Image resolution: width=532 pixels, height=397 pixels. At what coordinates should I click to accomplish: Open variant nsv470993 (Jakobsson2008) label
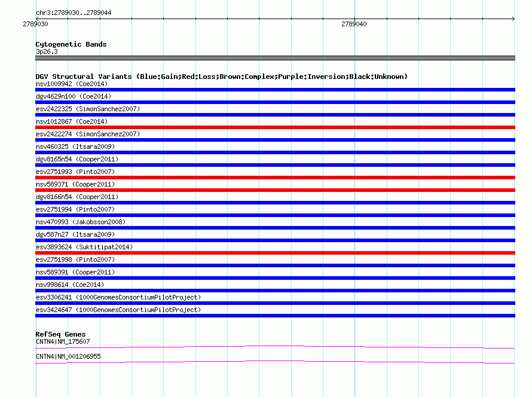pyautogui.click(x=81, y=222)
